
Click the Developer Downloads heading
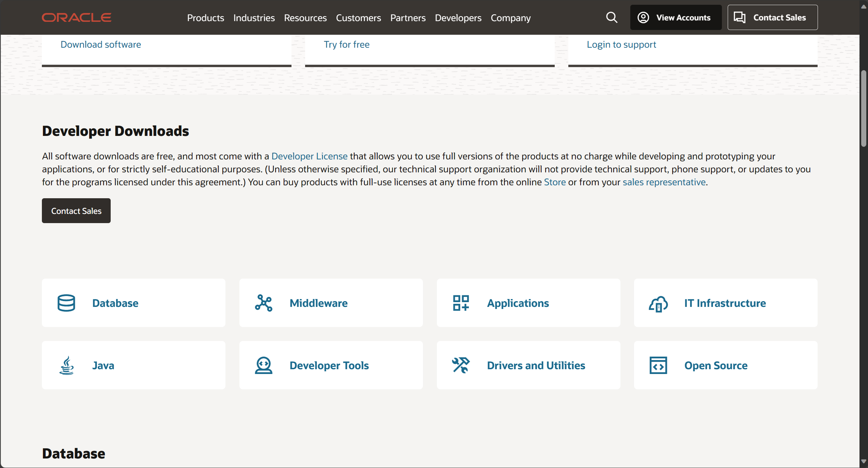[115, 131]
